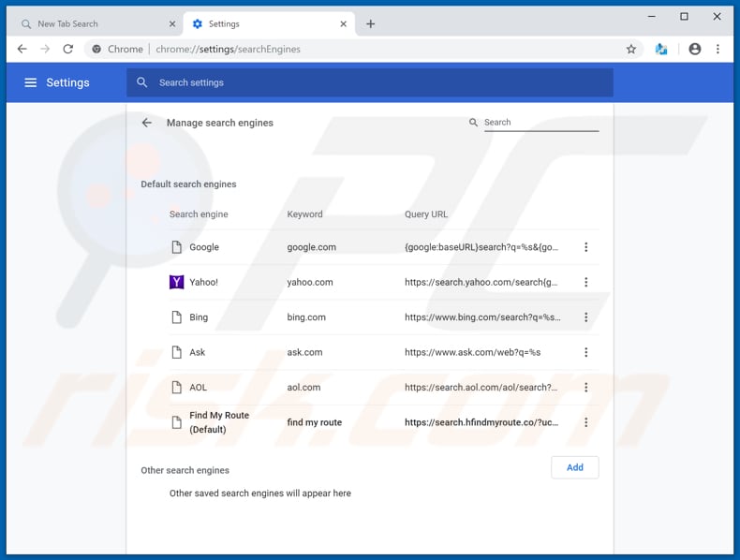The image size is (740, 560).
Task: Click the https://www.bing.com/search query URL
Action: (x=482, y=317)
